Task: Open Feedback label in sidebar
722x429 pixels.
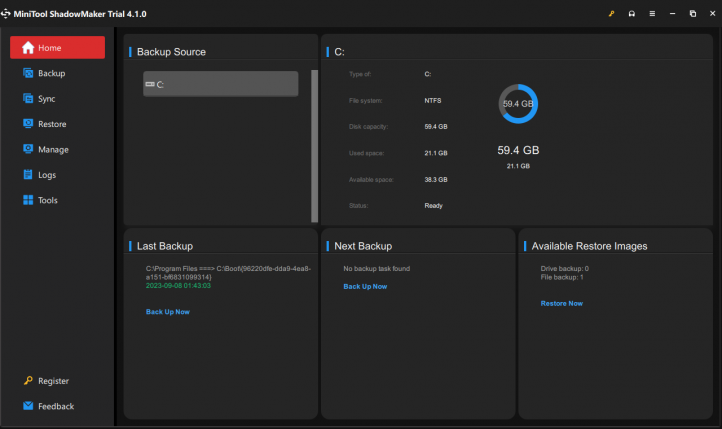Action: 56,406
